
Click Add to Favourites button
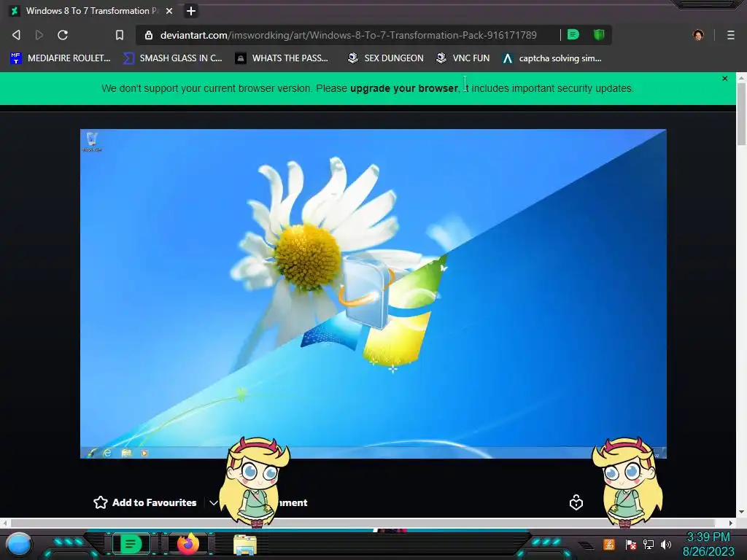click(145, 502)
